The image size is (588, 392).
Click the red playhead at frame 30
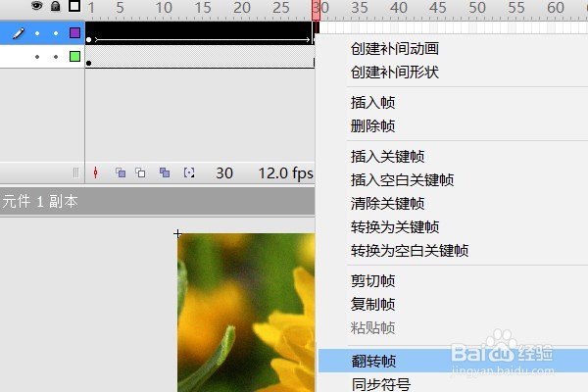[x=316, y=10]
